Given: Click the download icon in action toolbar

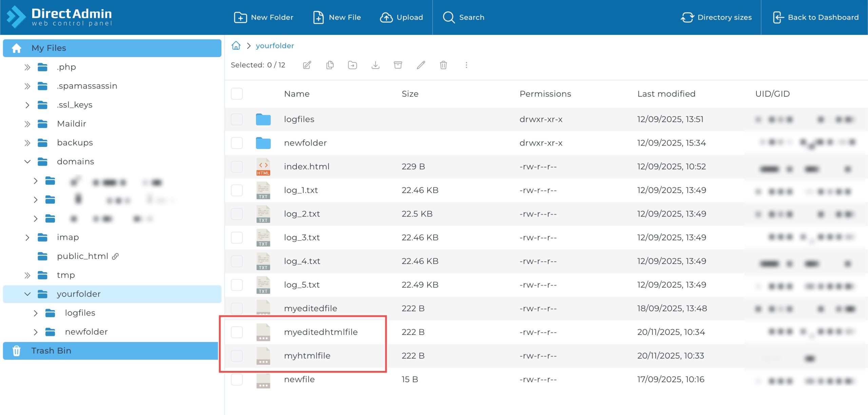Looking at the screenshot, I should (375, 65).
